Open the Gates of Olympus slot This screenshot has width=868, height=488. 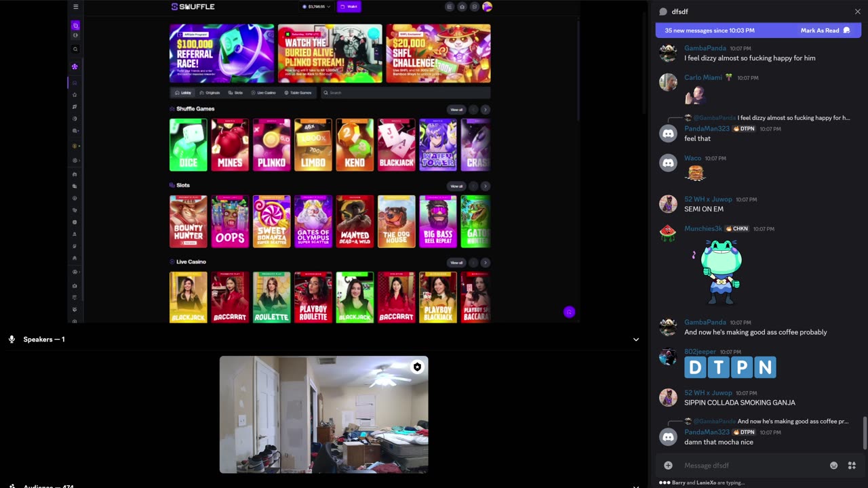(x=313, y=222)
